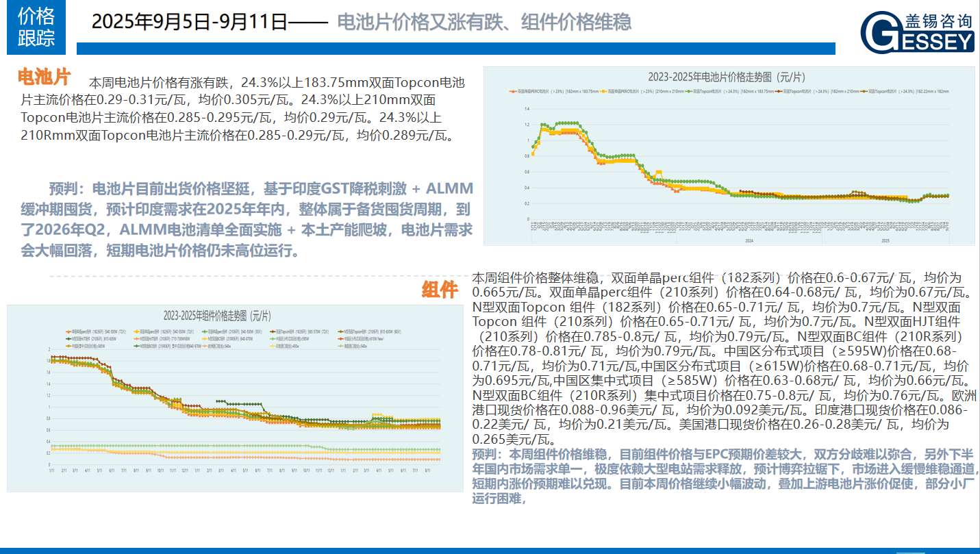
Task: Click the 2023-2025年电池片价格走势图 chart title
Action: (727, 77)
